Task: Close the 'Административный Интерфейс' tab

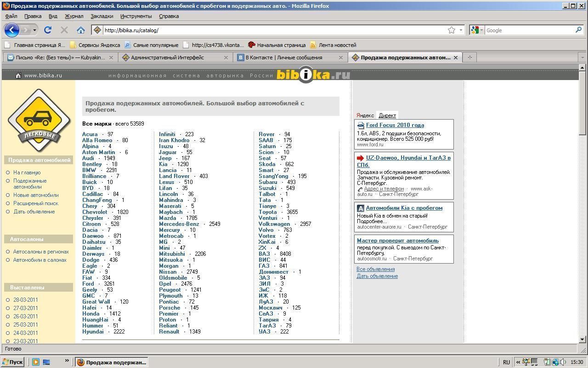Action: click(226, 57)
